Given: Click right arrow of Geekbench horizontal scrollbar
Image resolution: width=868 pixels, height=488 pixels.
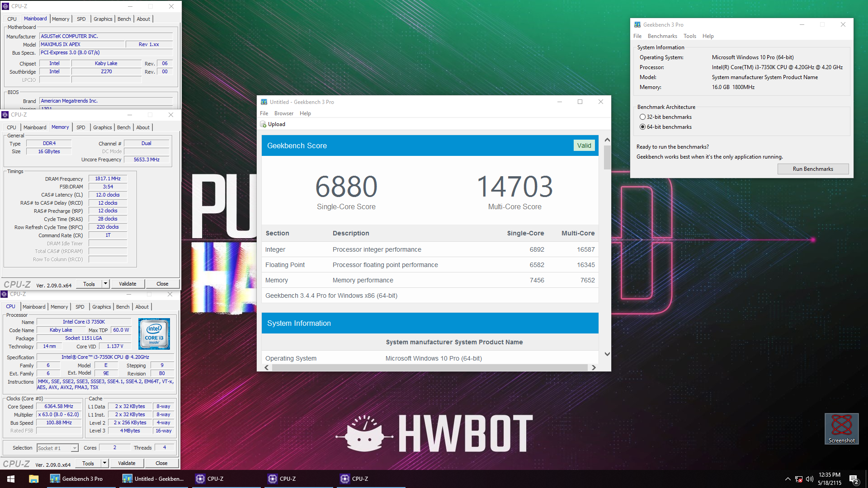Looking at the screenshot, I should click(x=594, y=368).
